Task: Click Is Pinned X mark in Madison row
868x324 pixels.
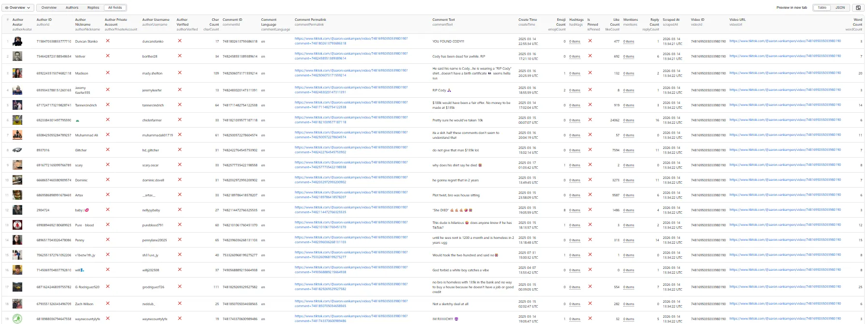Action: pos(590,73)
